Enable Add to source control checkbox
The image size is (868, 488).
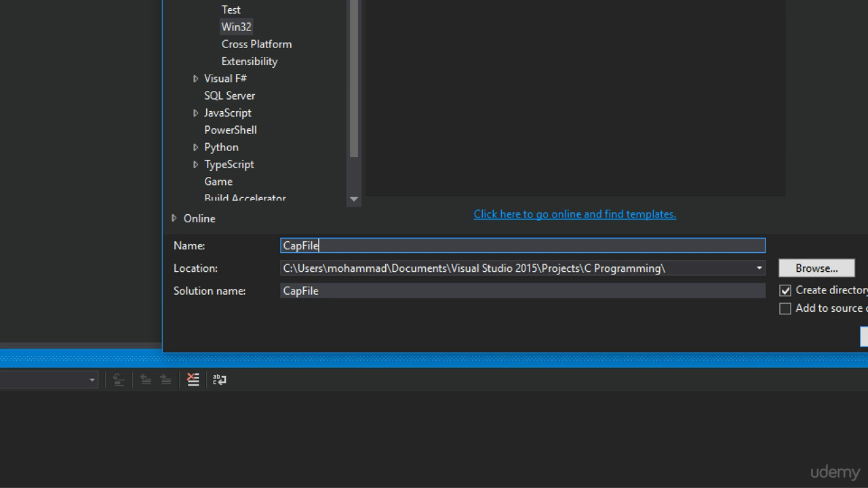(x=785, y=308)
